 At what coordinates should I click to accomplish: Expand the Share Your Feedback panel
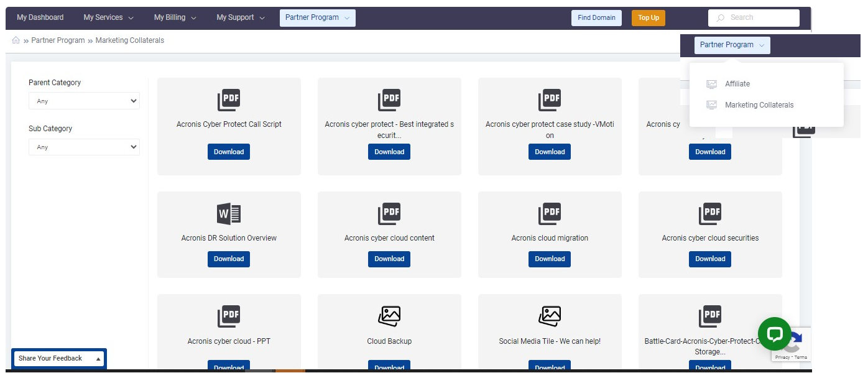(x=59, y=358)
